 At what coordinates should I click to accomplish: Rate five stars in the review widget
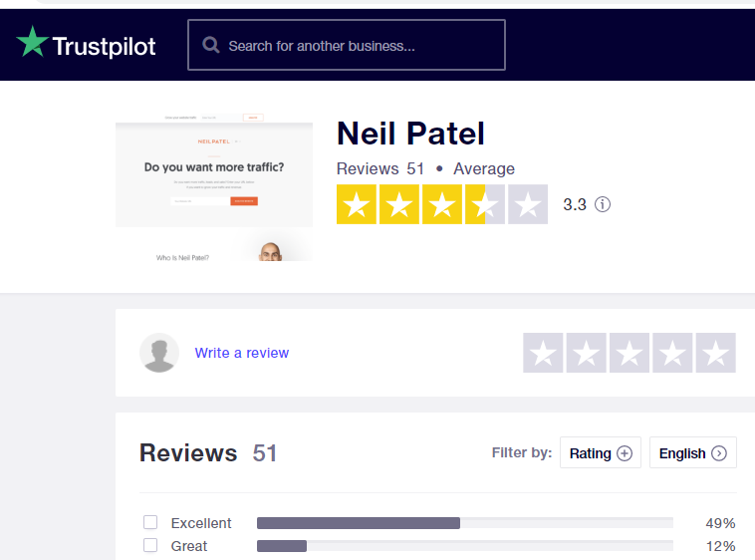coord(715,353)
